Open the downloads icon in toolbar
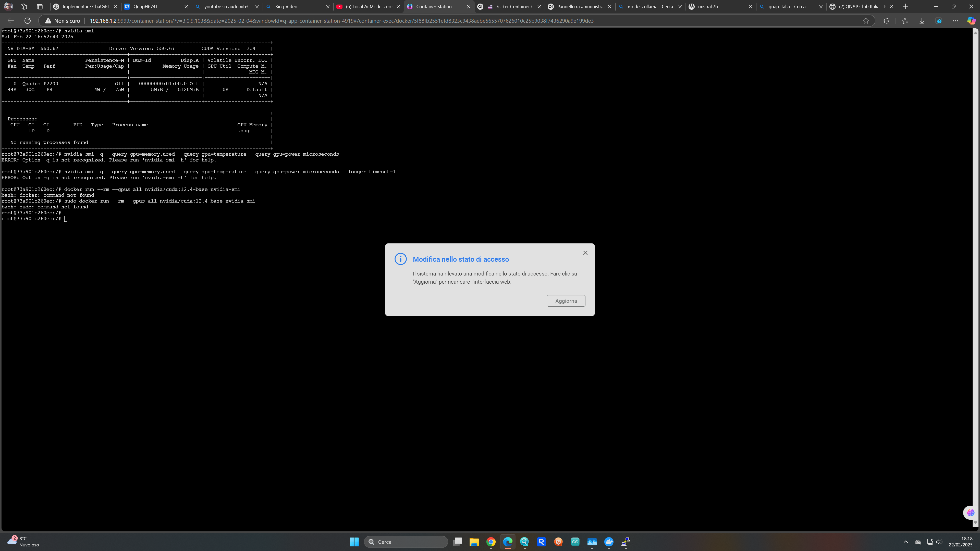The width and height of the screenshot is (980, 551). click(x=922, y=21)
